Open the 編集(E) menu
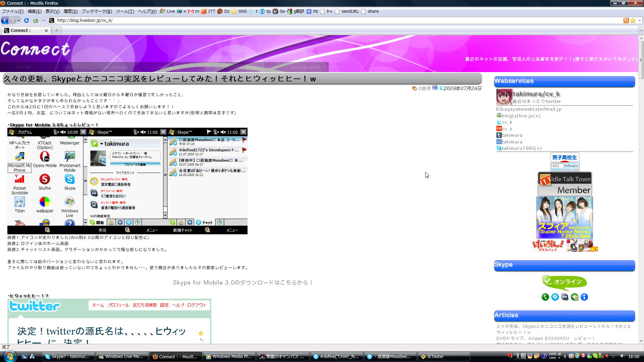Viewport: 644px width, 362px height. point(35,11)
